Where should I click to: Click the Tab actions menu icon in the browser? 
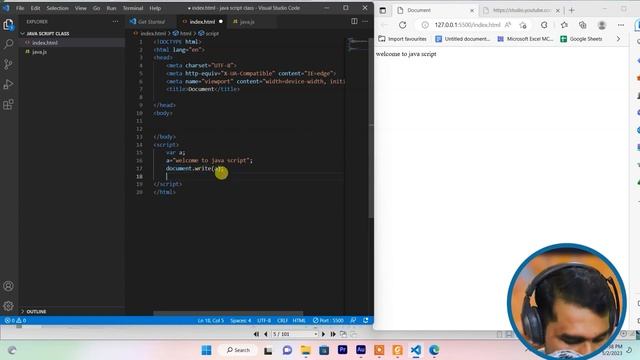click(383, 11)
